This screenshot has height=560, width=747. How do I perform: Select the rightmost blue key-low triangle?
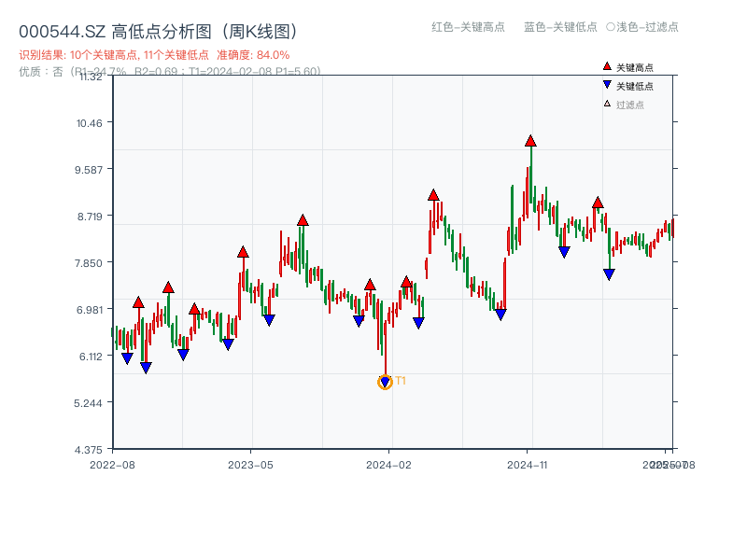pos(609,274)
